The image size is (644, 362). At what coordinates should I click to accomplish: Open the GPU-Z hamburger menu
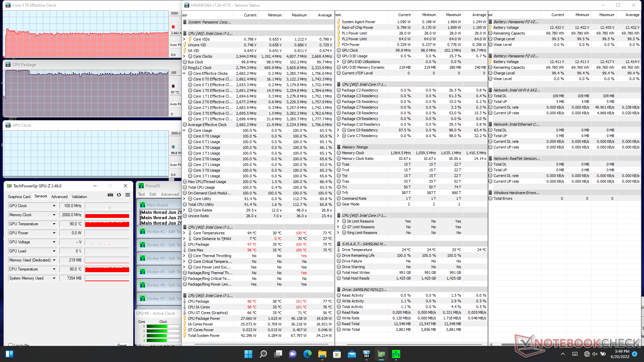tap(127, 195)
